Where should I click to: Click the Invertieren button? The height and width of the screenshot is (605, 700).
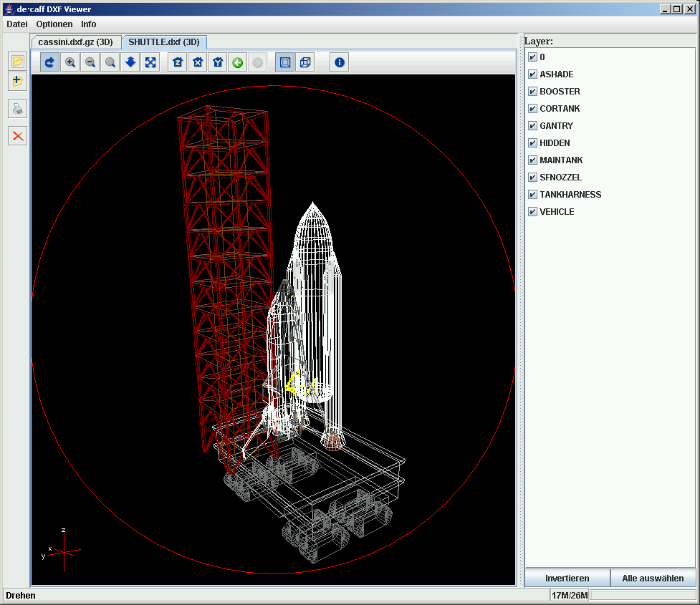[x=567, y=578]
